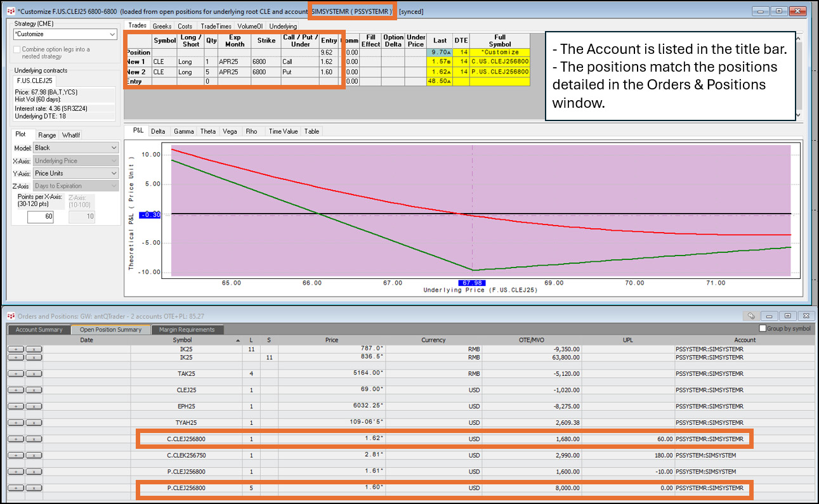This screenshot has height=504, width=819.
Task: Click the link icon in Orders and Positions title bar
Action: (750, 316)
